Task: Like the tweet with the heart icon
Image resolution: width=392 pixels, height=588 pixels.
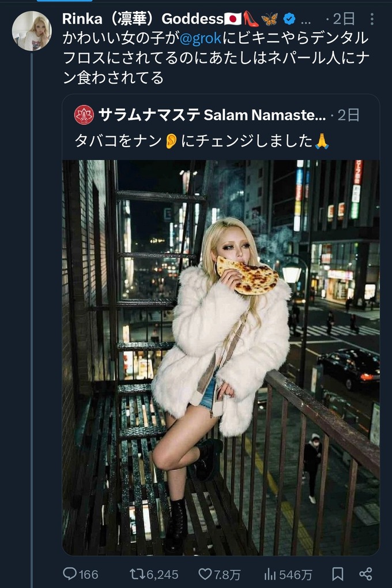Action: [x=205, y=574]
